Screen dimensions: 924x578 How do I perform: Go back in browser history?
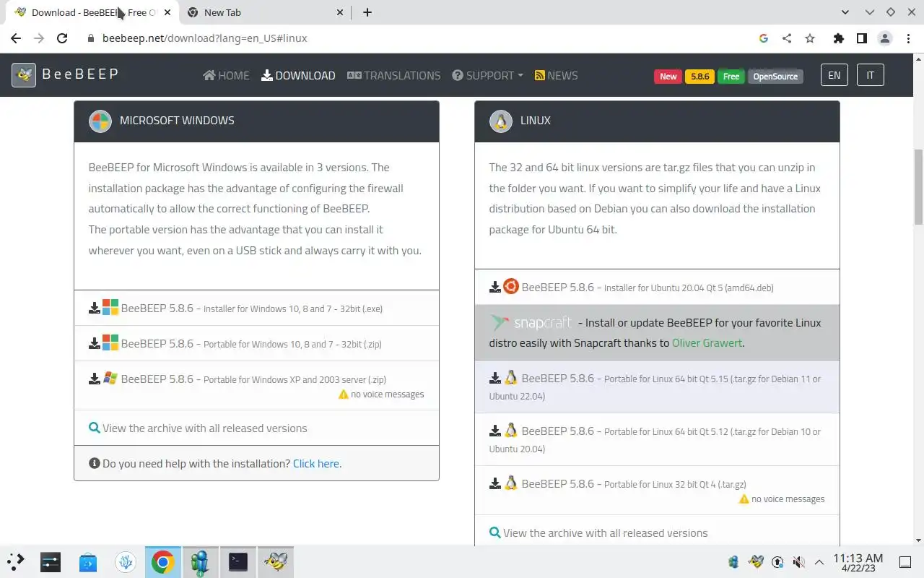coord(16,38)
